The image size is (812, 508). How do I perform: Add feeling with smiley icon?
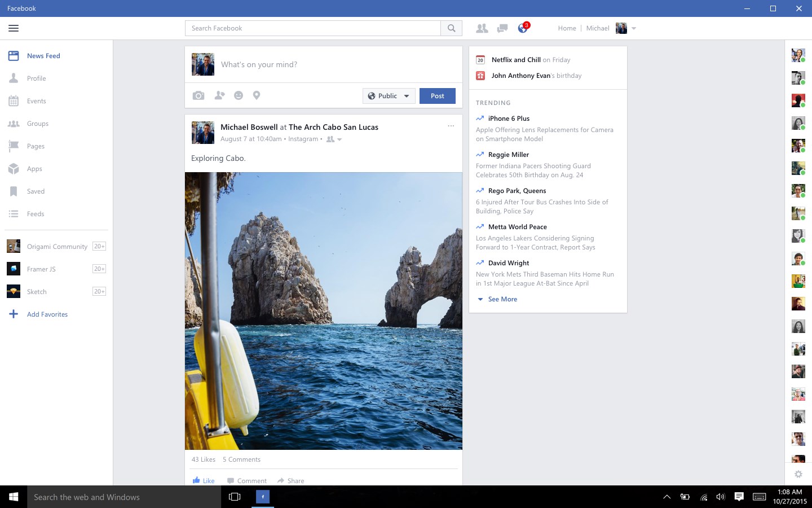tap(239, 95)
